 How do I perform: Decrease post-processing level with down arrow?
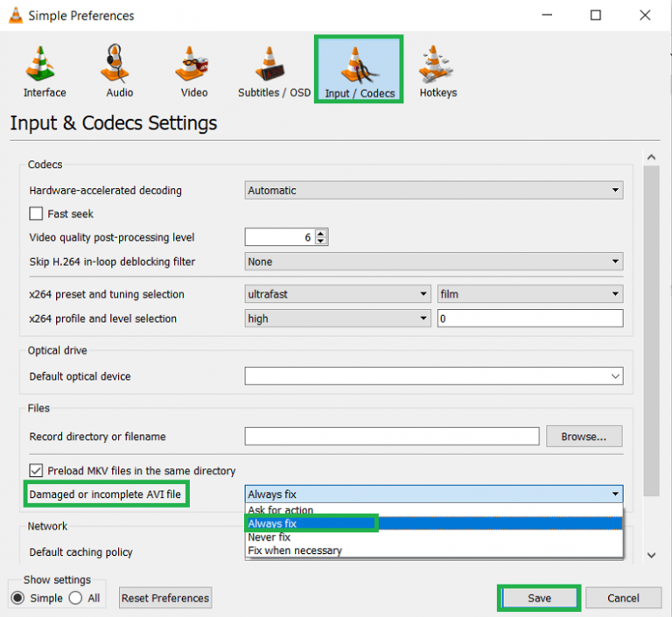321,241
